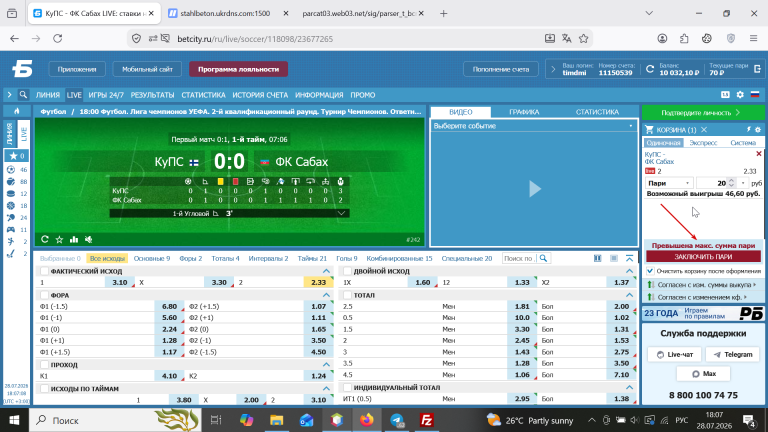Expand the match events timeline chevron
The width and height of the screenshot is (768, 432).
click(341, 213)
